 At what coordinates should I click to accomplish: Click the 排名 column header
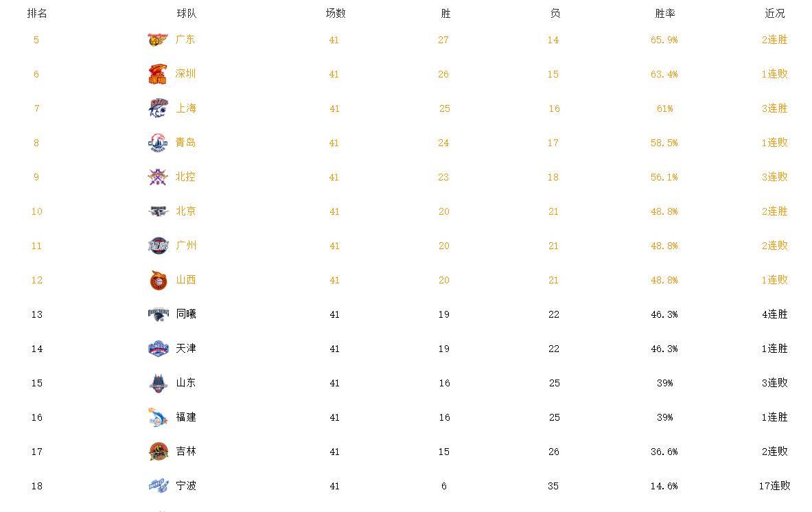[x=37, y=14]
